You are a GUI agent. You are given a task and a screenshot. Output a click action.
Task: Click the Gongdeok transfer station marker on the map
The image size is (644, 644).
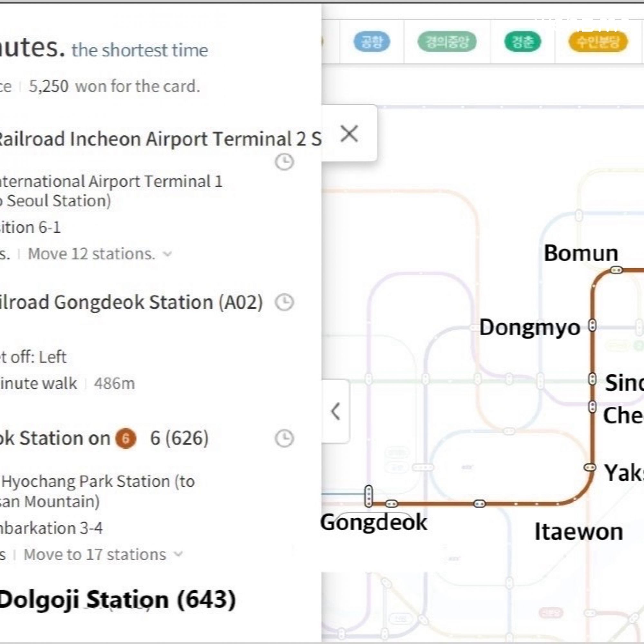coord(368,497)
